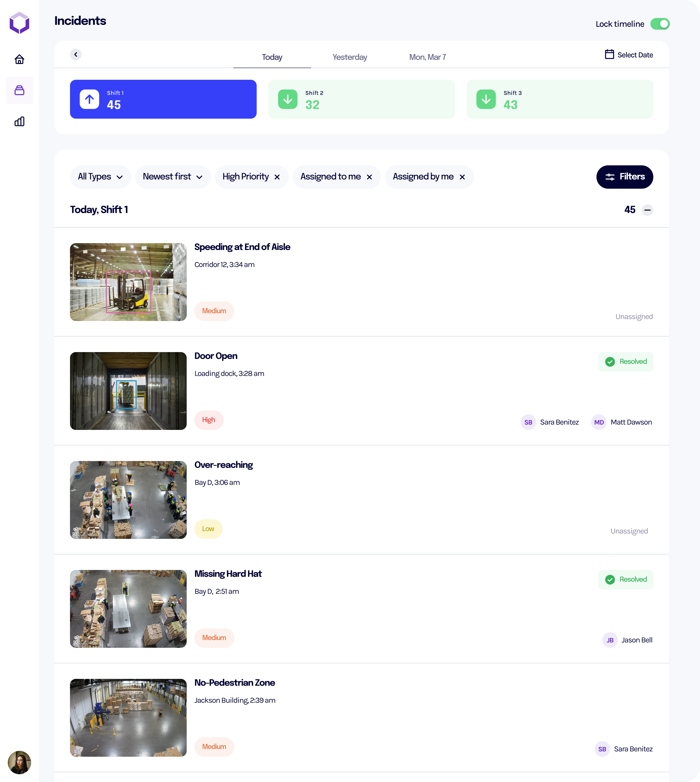Remove the Assigned to me filter
The width and height of the screenshot is (700, 782).
369,177
